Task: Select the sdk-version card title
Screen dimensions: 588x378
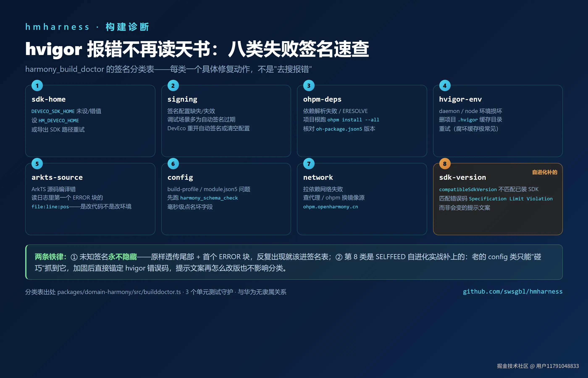Action: pos(462,177)
